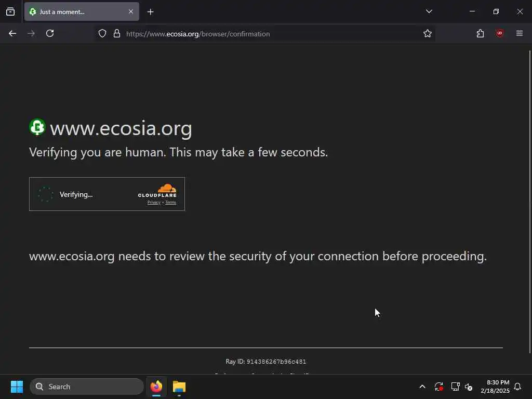Open Cloudflare Terms link
The height and width of the screenshot is (399, 532).
click(170, 203)
